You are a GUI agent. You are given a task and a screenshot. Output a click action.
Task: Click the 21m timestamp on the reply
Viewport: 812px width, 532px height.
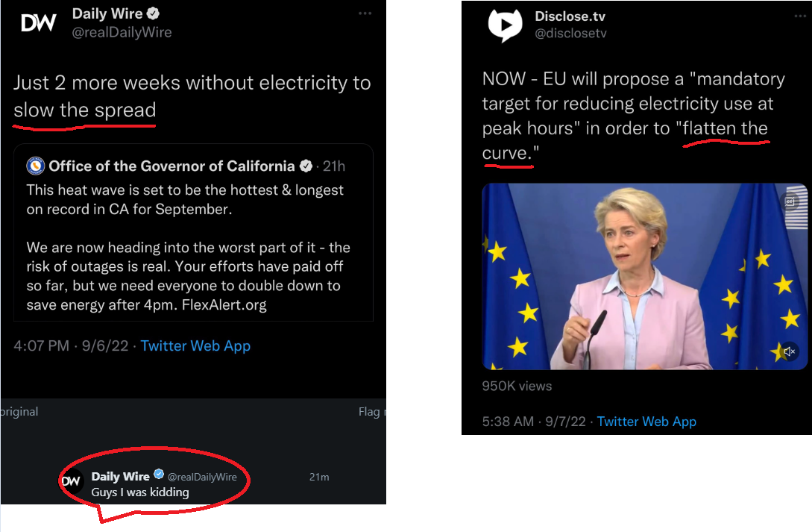click(x=319, y=477)
